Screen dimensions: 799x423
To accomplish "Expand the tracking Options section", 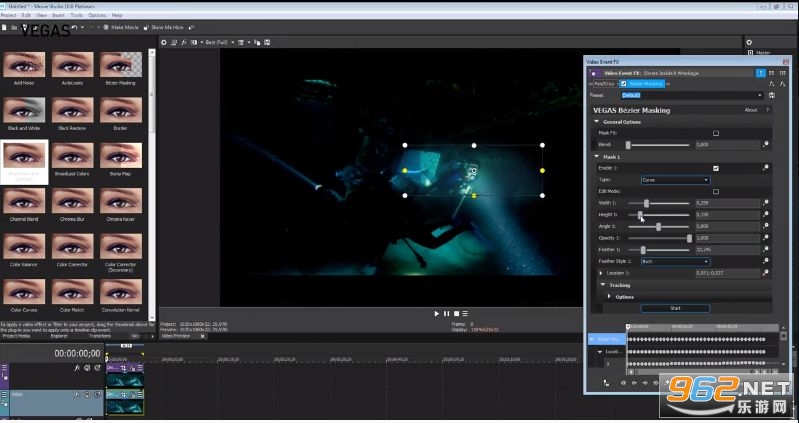I will (x=609, y=297).
